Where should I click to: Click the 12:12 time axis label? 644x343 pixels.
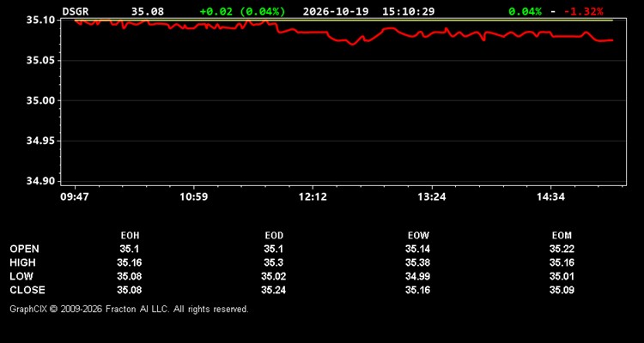point(313,197)
